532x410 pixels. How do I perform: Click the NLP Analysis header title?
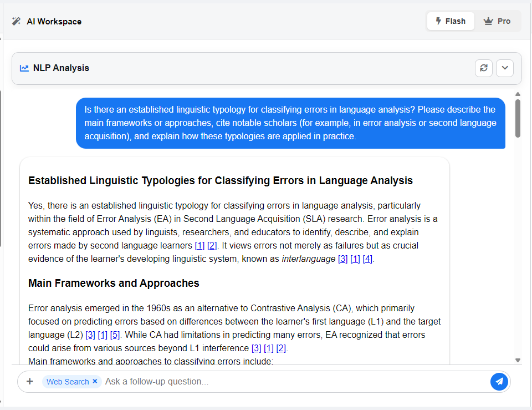[61, 68]
